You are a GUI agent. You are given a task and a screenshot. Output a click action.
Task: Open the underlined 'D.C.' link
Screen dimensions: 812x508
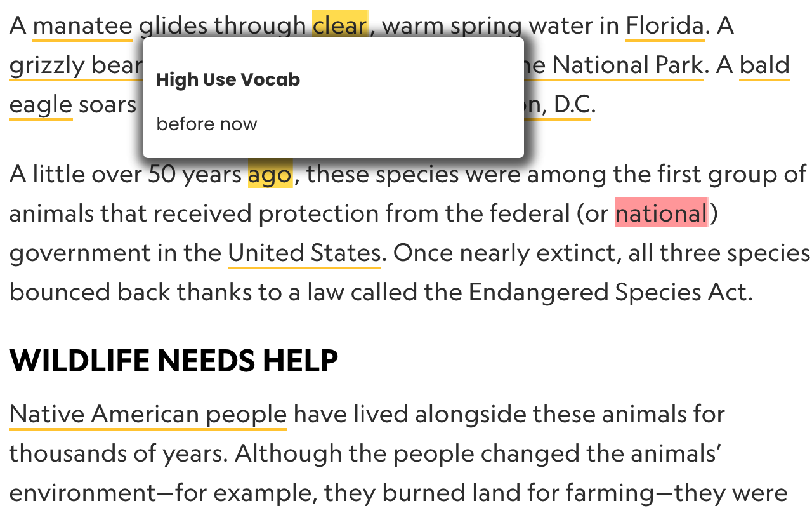(x=572, y=105)
